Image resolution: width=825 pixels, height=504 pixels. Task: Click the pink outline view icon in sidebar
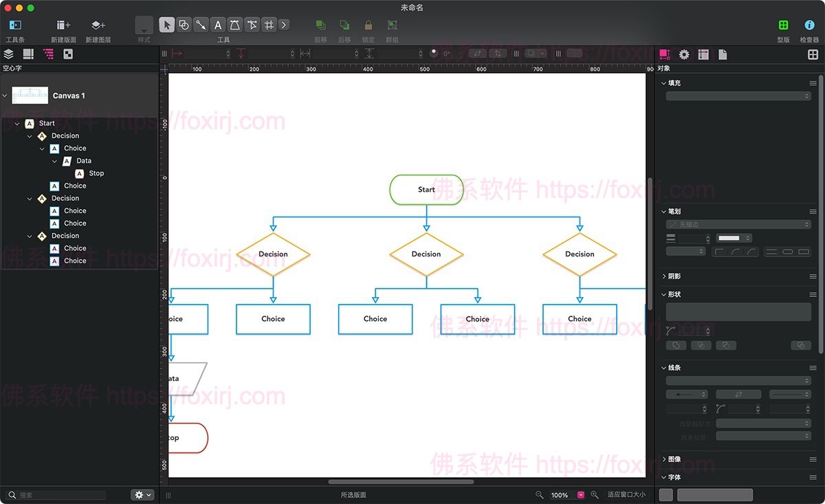click(47, 54)
